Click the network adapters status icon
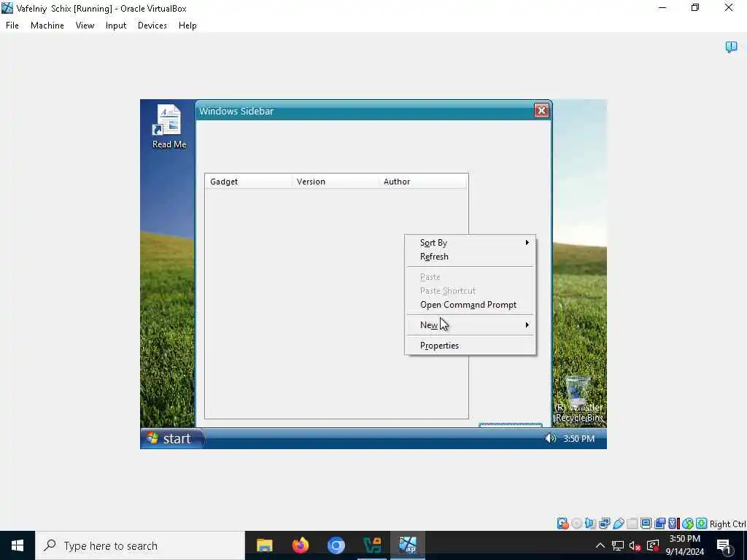747x560 pixels. tap(604, 524)
